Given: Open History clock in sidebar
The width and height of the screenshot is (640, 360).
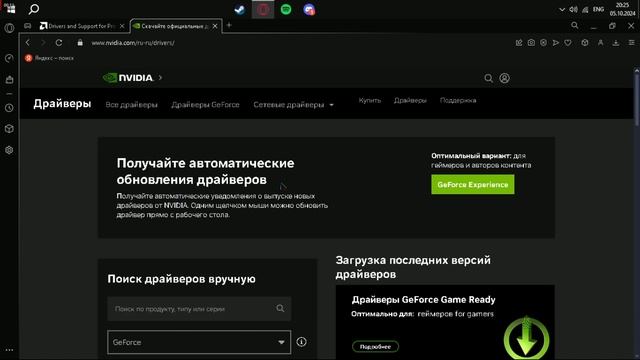Looking at the screenshot, I should pos(9,108).
